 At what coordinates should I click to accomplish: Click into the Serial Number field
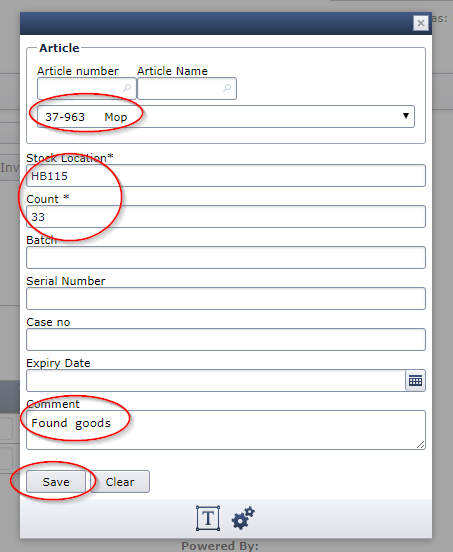point(226,299)
